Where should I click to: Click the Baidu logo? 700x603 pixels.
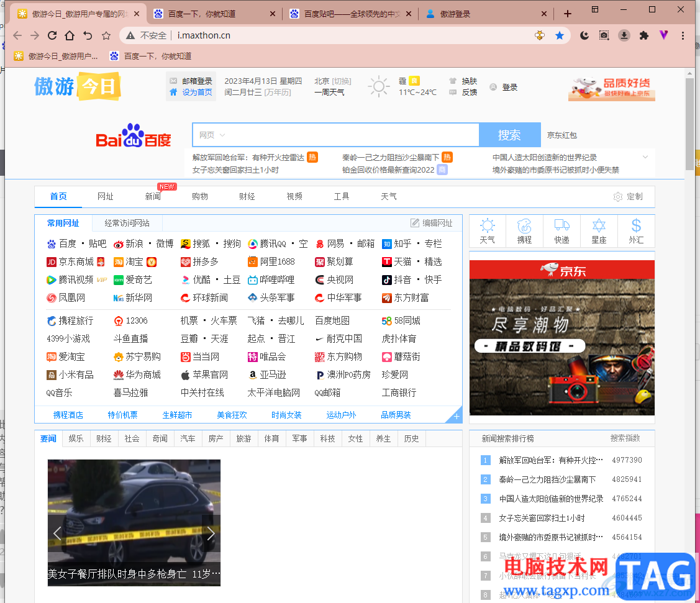pos(134,135)
